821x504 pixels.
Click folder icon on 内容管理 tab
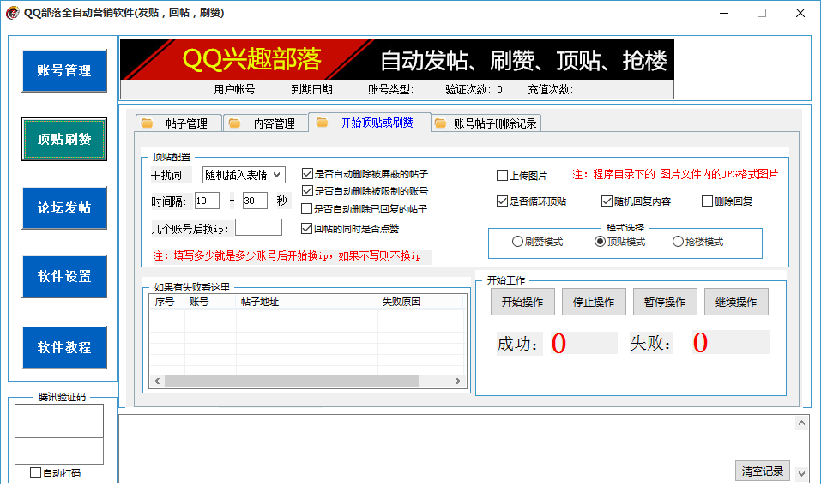tap(234, 123)
